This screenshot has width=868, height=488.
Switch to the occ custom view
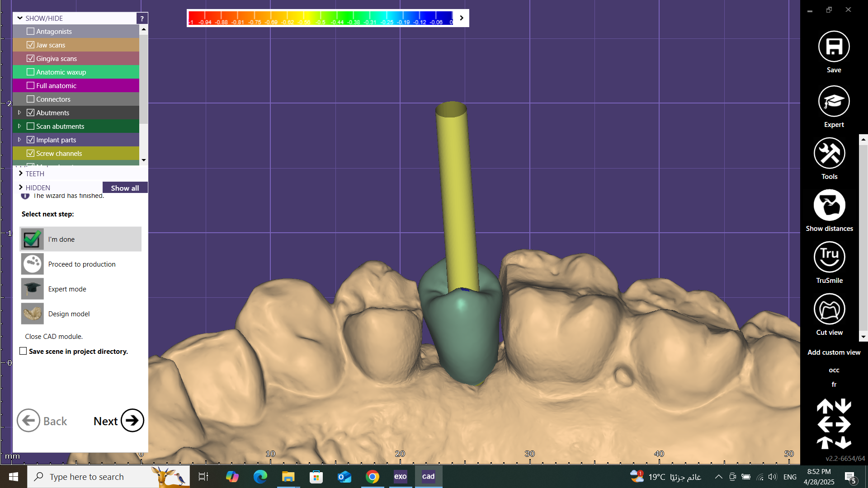[x=834, y=370]
